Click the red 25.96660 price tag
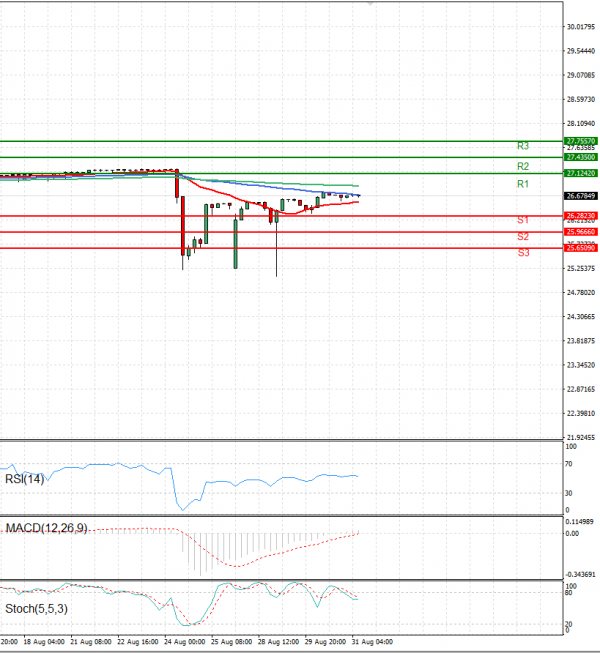Image resolution: width=600 pixels, height=653 pixels. pos(581,232)
